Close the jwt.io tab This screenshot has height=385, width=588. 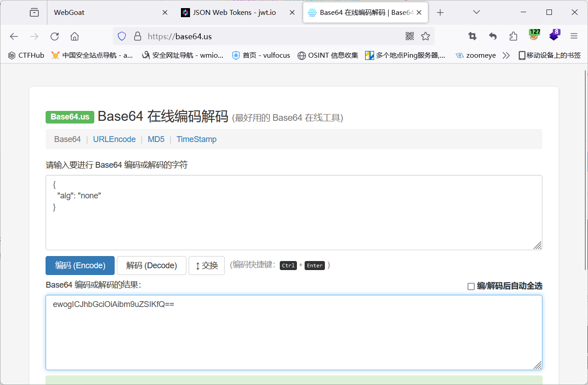coord(292,13)
